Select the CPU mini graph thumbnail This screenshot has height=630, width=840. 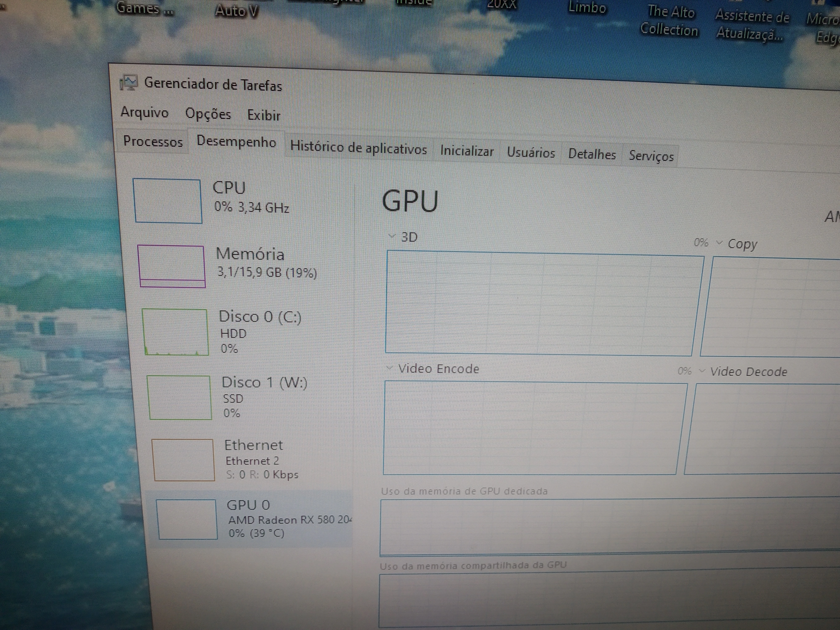[x=167, y=201]
